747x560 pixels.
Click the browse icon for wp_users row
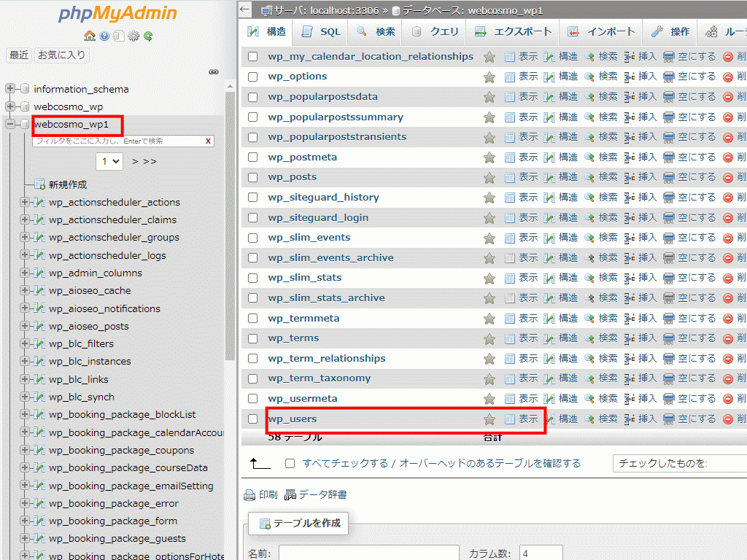(510, 419)
